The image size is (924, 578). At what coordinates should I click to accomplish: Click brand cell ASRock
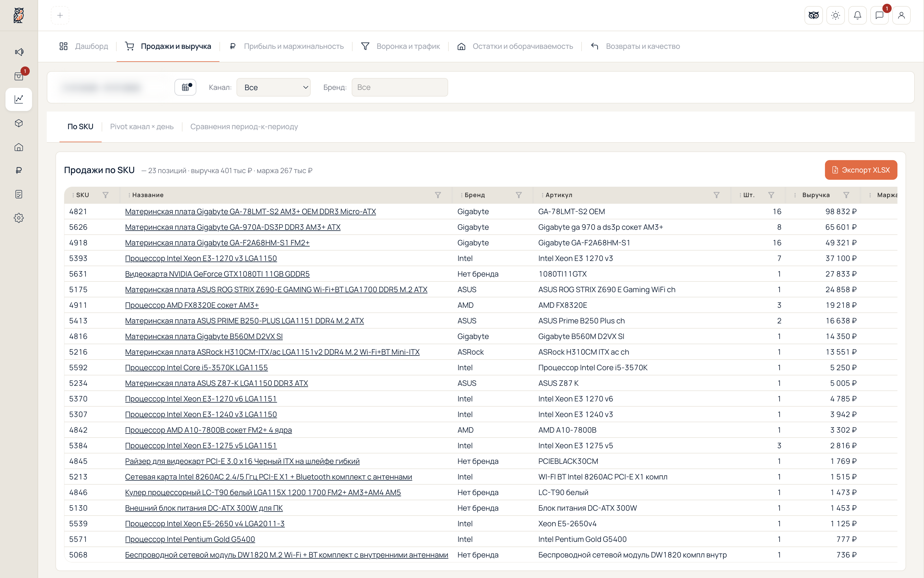pyautogui.click(x=470, y=352)
